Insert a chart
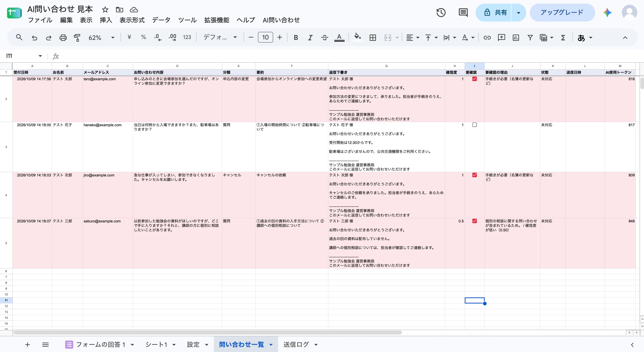Viewport: 644px width, 352px height. click(516, 37)
